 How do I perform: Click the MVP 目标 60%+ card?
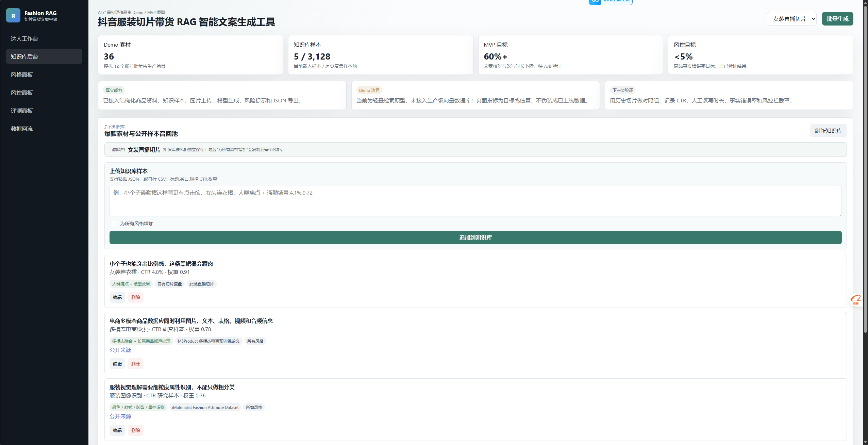pyautogui.click(x=570, y=55)
